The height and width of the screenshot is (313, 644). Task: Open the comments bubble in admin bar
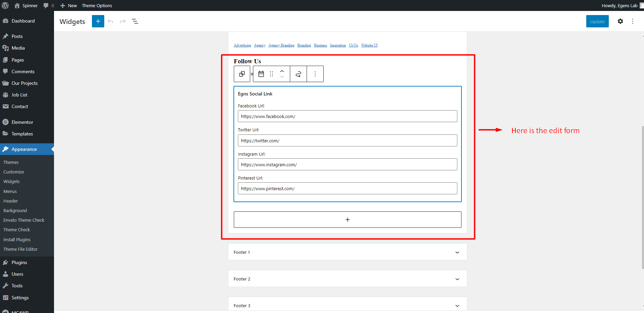click(x=49, y=5)
